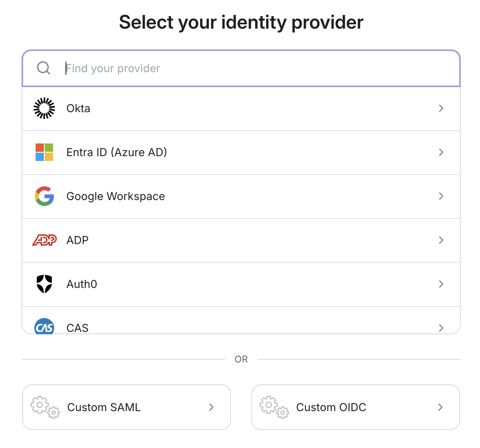
Task: Click the Custom OIDC gears icon
Action: (273, 407)
